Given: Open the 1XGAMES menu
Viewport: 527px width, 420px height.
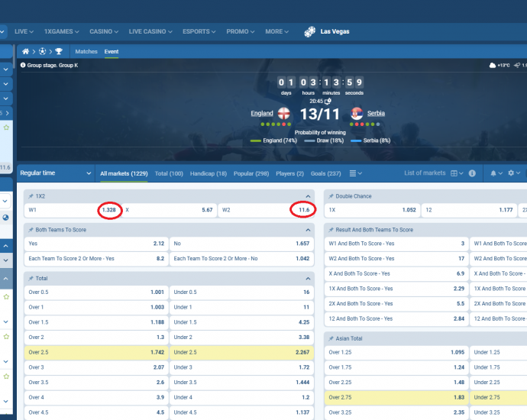Looking at the screenshot, I should point(62,31).
